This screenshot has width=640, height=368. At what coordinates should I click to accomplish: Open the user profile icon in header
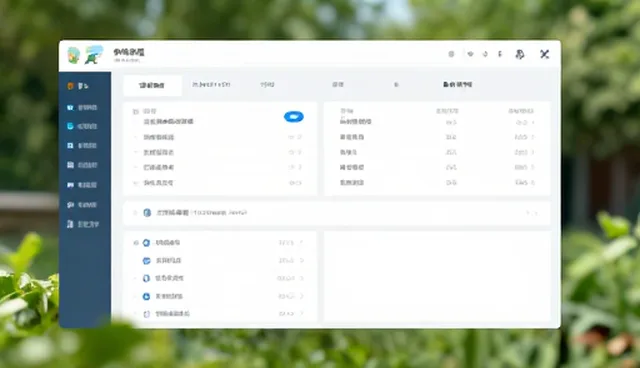(x=520, y=54)
